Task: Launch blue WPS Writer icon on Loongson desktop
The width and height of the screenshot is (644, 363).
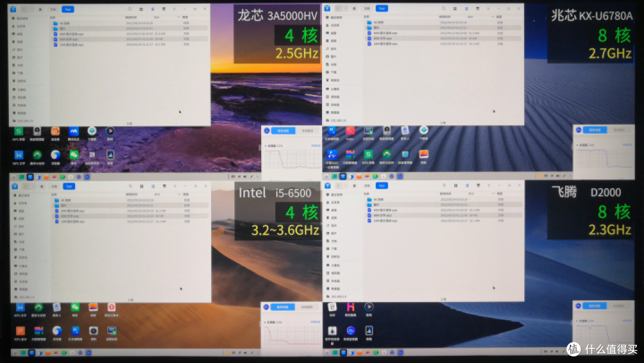Action: (x=18, y=155)
